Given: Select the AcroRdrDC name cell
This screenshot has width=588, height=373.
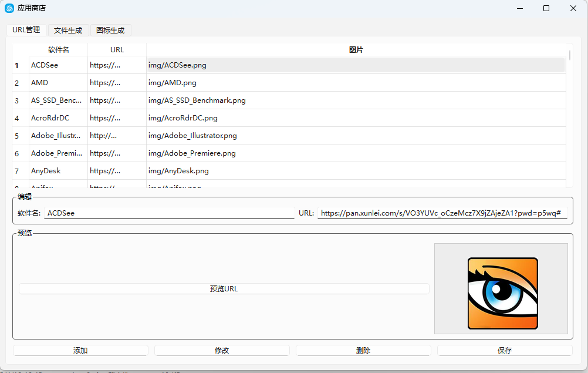Looking at the screenshot, I should 59,118.
